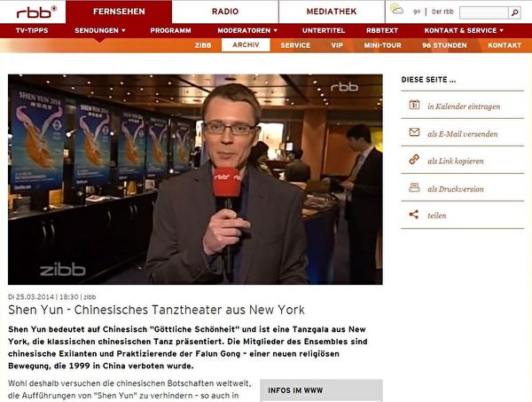This screenshot has height=402, width=532.
Task: Click the search magnifier icon
Action: pyautogui.click(x=514, y=12)
